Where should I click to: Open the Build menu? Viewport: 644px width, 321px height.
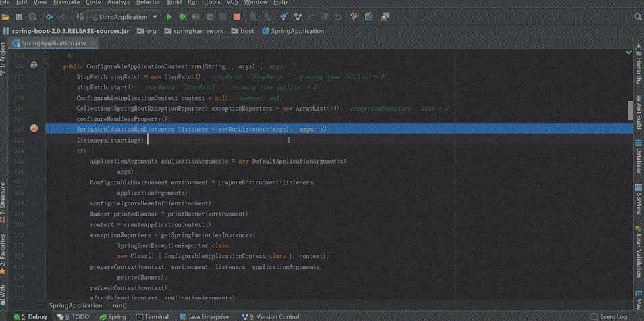pos(174,3)
